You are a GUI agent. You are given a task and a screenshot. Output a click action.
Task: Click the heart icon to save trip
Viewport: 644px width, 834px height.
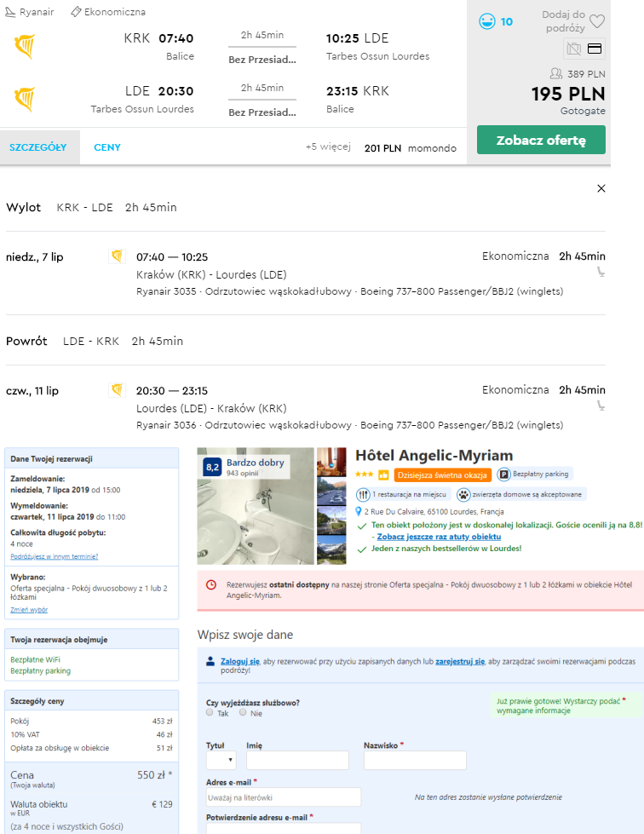click(x=597, y=21)
